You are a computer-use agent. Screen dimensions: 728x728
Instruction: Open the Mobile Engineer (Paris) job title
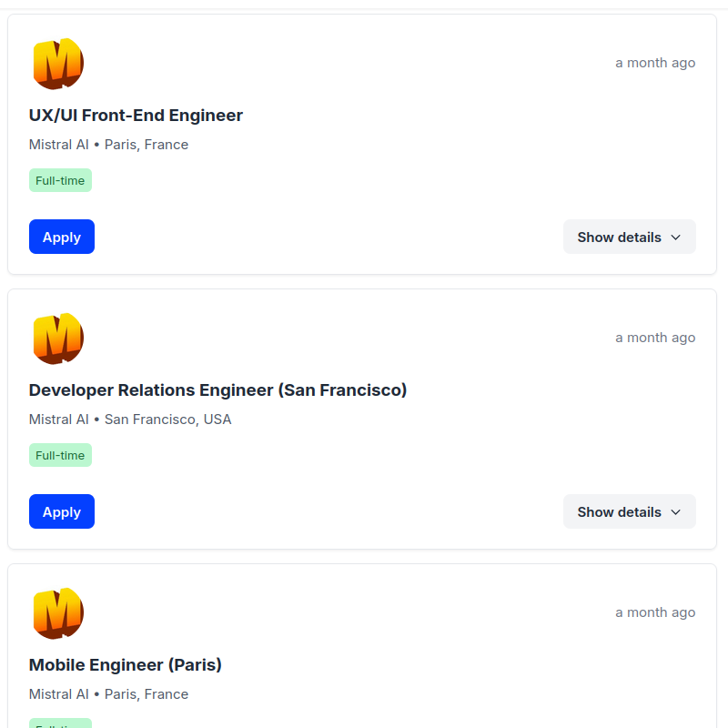click(126, 665)
